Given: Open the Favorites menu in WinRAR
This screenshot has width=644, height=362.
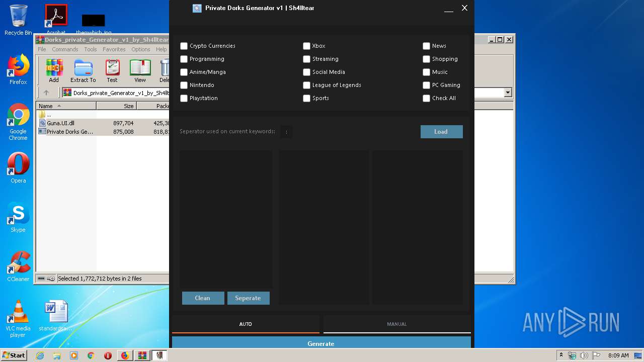Looking at the screenshot, I should point(114,49).
